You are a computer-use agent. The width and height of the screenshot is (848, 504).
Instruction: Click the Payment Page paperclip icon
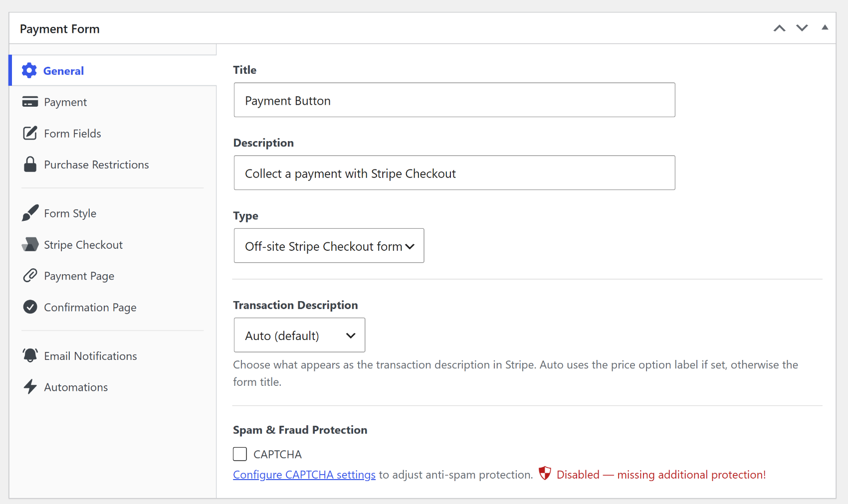pos(30,276)
